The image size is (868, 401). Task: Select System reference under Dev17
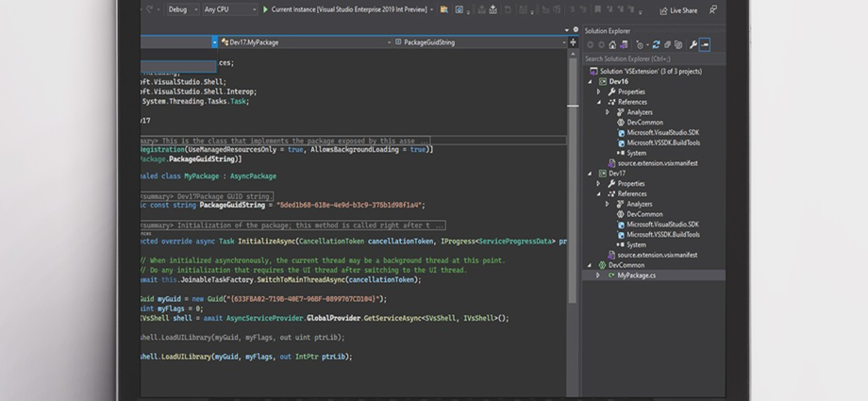tap(637, 244)
